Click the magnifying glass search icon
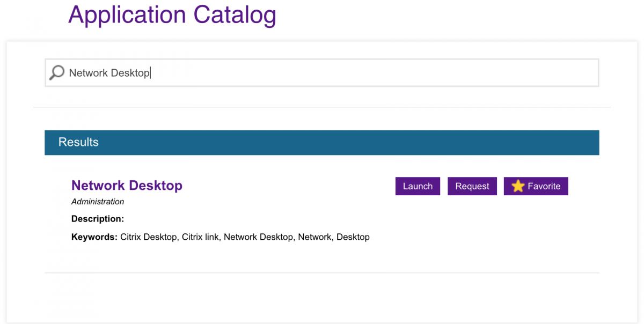 point(56,72)
